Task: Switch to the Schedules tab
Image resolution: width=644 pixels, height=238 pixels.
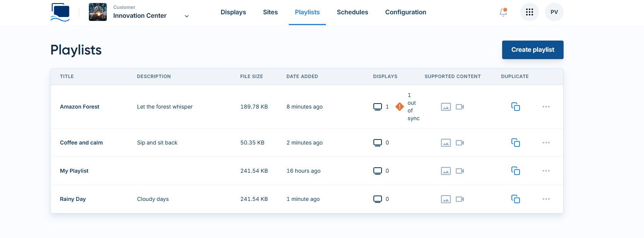Action: click(352, 12)
